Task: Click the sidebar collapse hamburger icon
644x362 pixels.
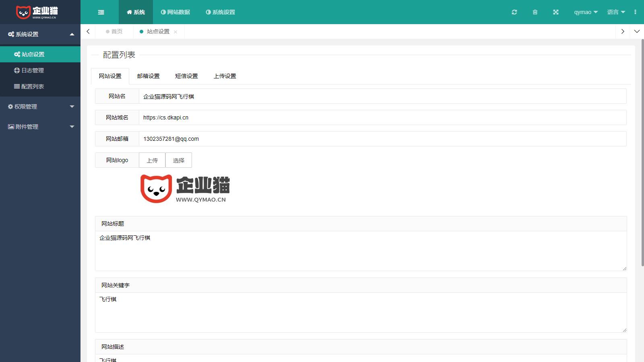Action: coord(101,12)
